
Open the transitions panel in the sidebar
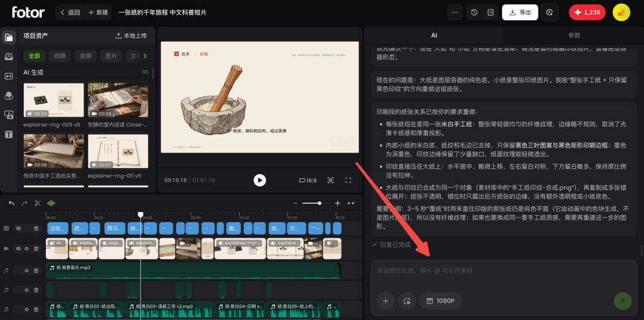click(x=8, y=76)
